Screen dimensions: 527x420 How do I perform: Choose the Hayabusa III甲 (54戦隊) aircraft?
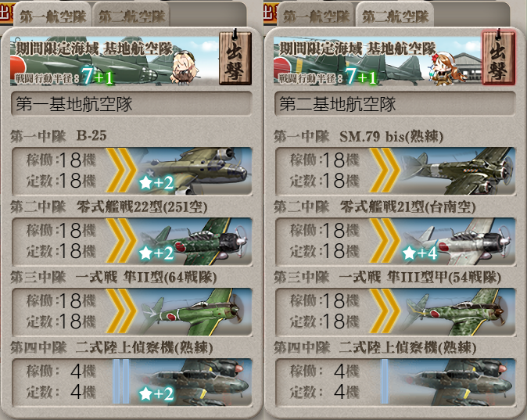(396, 312)
